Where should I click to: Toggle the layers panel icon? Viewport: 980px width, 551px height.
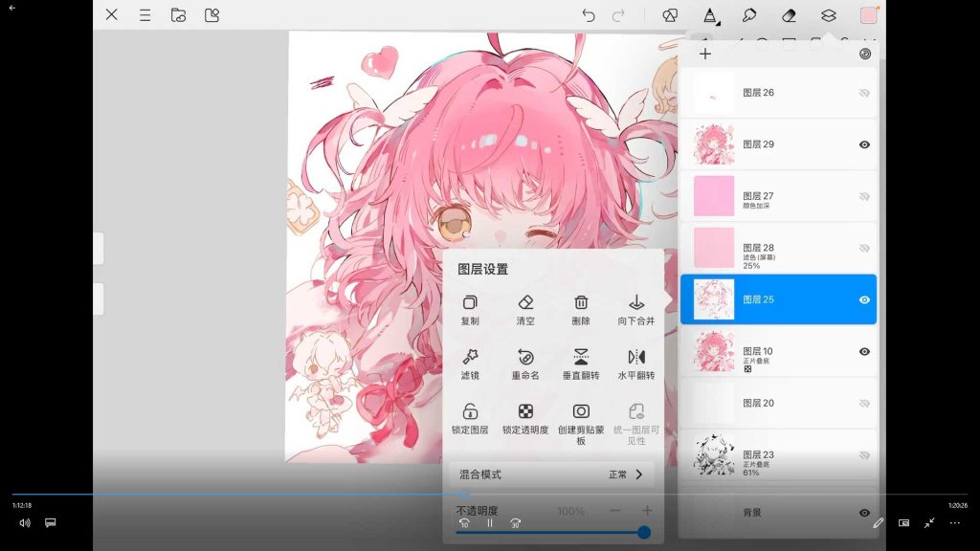click(829, 15)
